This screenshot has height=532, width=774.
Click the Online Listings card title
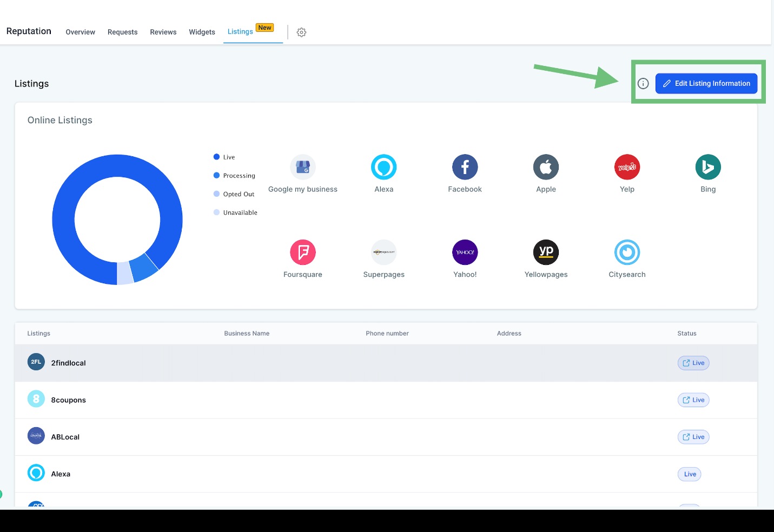click(60, 120)
